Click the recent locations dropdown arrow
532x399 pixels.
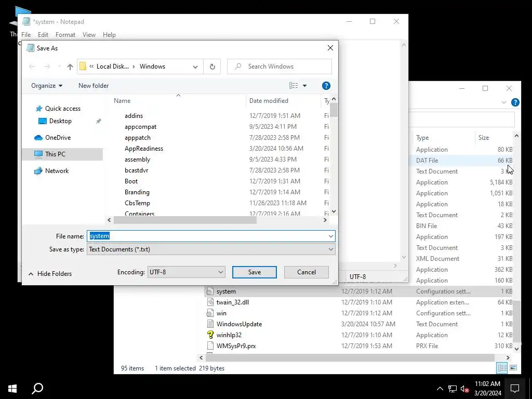click(59, 66)
